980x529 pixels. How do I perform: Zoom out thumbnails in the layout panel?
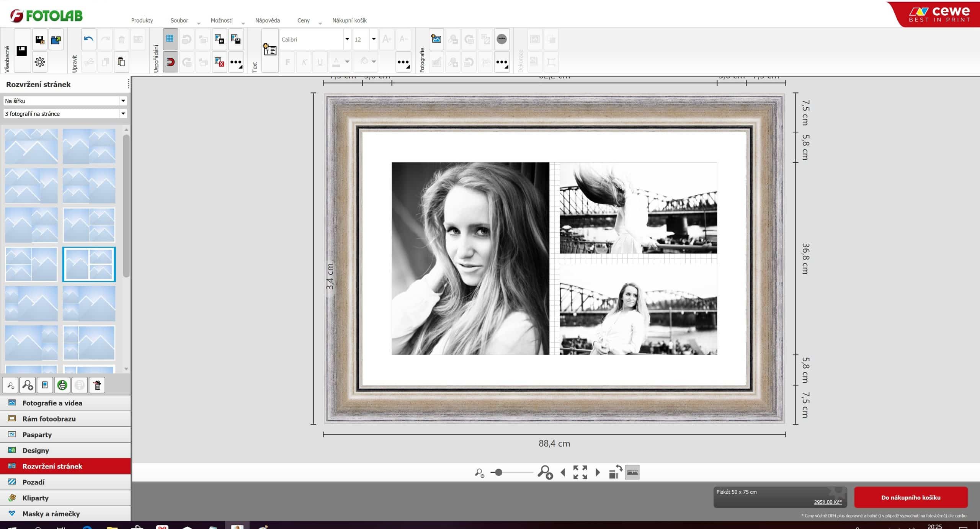point(10,385)
